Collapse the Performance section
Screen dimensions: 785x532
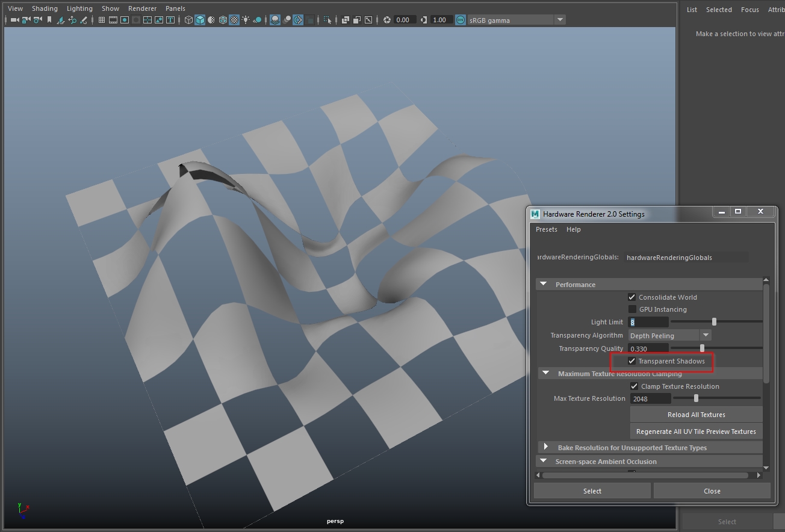tap(544, 284)
